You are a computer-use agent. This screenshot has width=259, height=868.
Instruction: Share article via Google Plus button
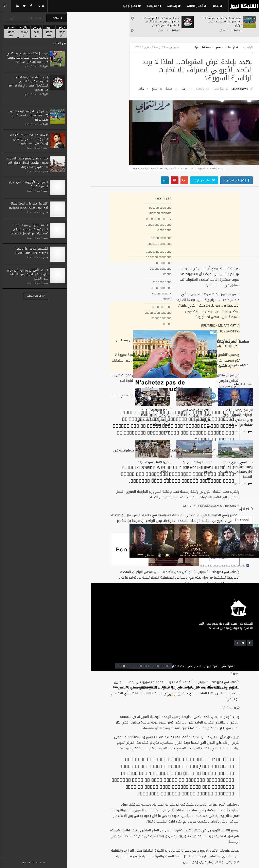click(184, 180)
